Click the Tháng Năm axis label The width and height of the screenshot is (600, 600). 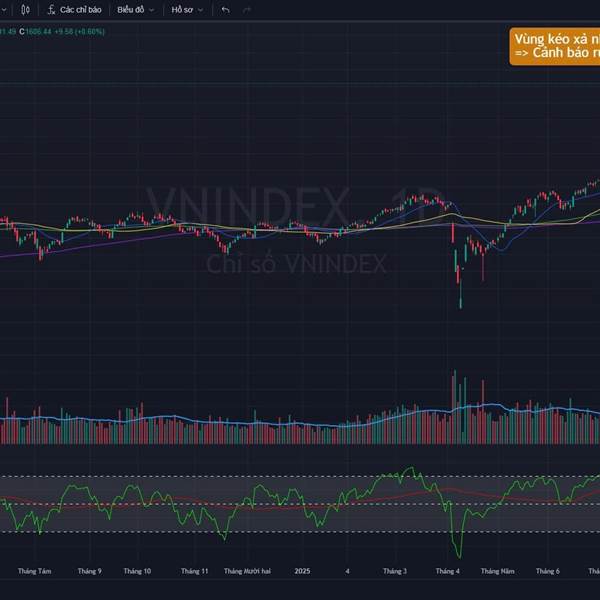click(x=497, y=571)
